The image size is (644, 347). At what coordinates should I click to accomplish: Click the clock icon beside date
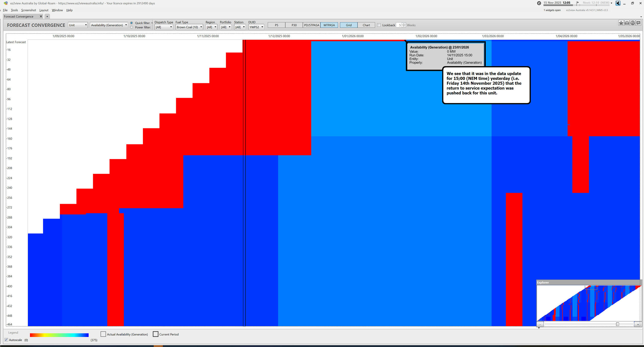pyautogui.click(x=539, y=3)
